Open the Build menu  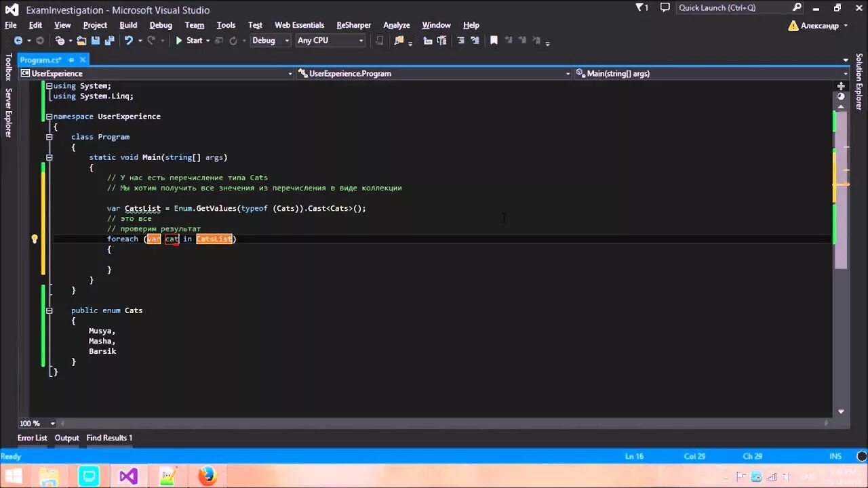pos(128,25)
